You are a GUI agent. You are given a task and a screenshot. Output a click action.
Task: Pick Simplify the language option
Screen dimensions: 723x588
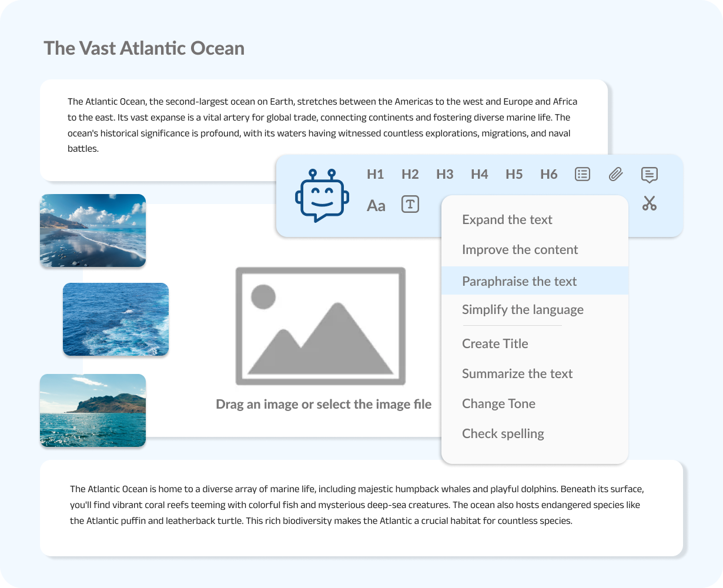point(523,310)
